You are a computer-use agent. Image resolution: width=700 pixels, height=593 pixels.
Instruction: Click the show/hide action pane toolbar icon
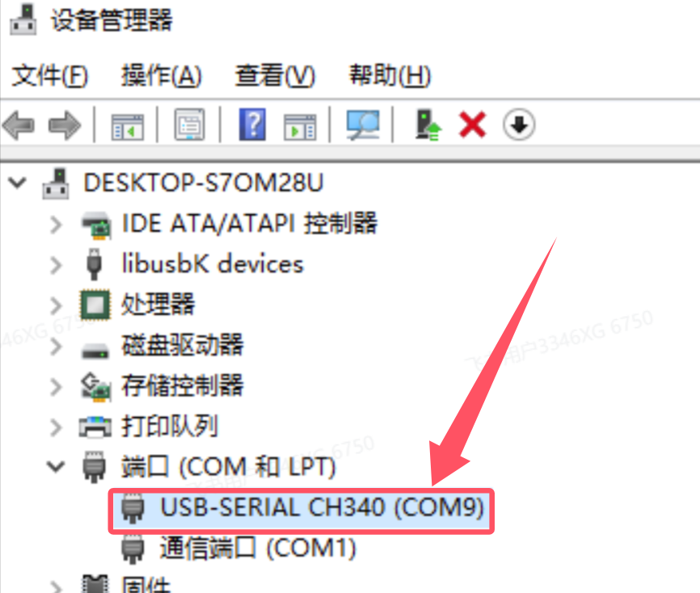click(x=300, y=127)
